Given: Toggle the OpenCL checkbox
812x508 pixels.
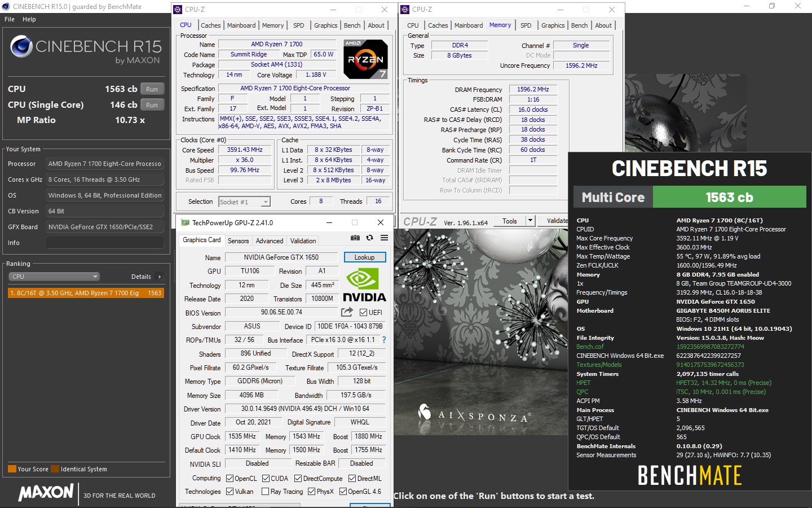Looking at the screenshot, I should 230,479.
